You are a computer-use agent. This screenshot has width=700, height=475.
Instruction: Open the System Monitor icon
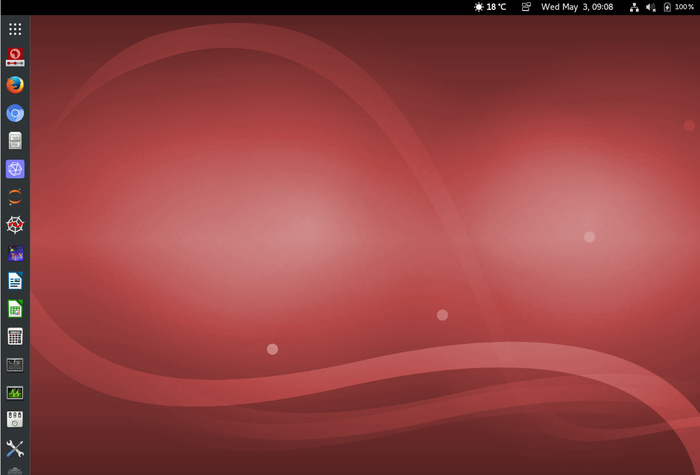(x=15, y=392)
